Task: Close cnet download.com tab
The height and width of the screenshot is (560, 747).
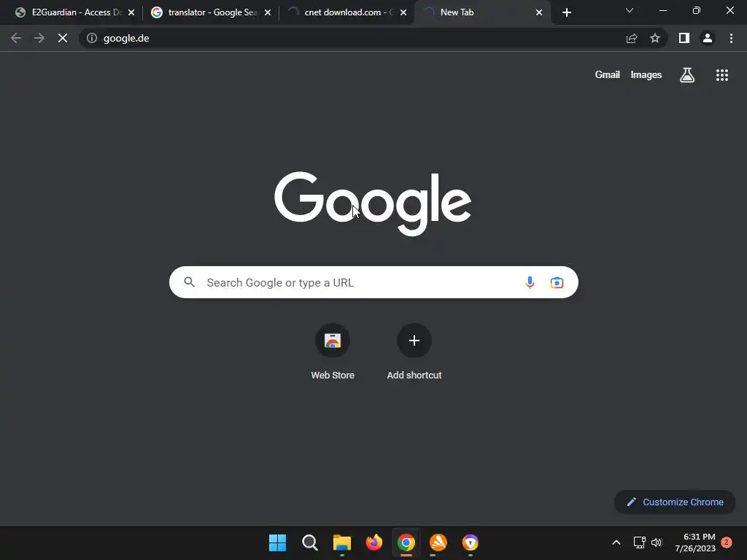Action: pyautogui.click(x=403, y=12)
